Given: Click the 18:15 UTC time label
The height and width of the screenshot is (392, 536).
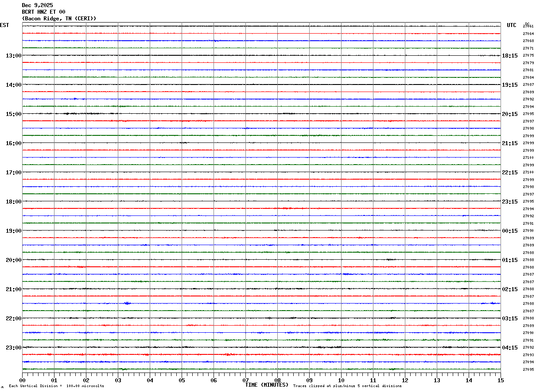Looking at the screenshot, I should click(x=510, y=56).
